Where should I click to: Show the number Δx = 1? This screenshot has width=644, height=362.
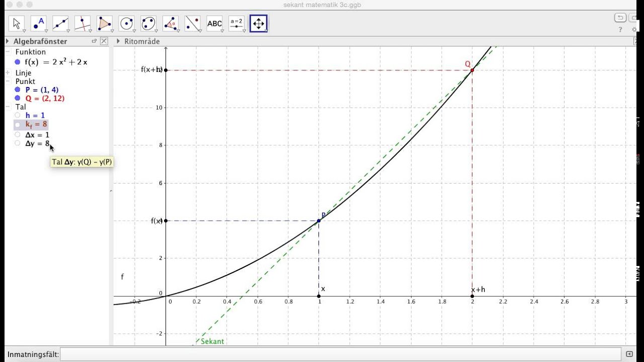coord(18,134)
